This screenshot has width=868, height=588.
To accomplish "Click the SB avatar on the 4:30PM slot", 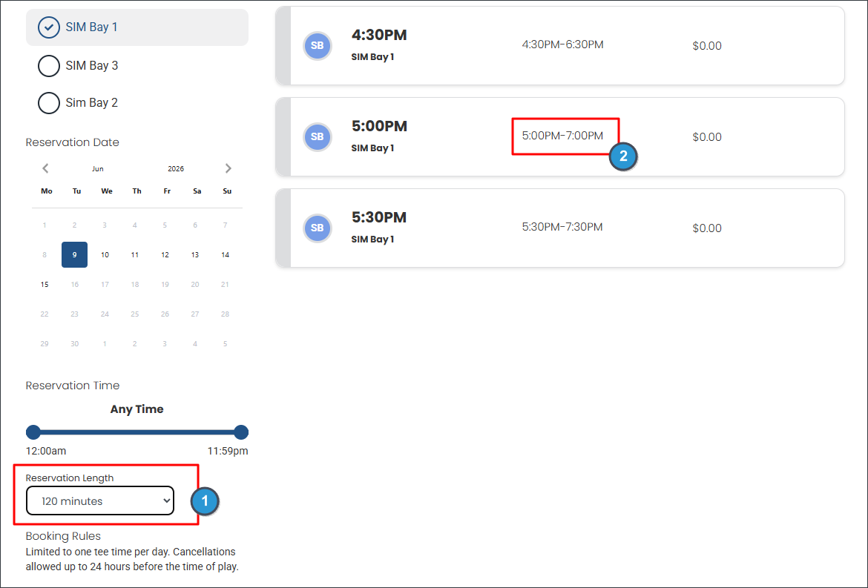I will (x=318, y=46).
